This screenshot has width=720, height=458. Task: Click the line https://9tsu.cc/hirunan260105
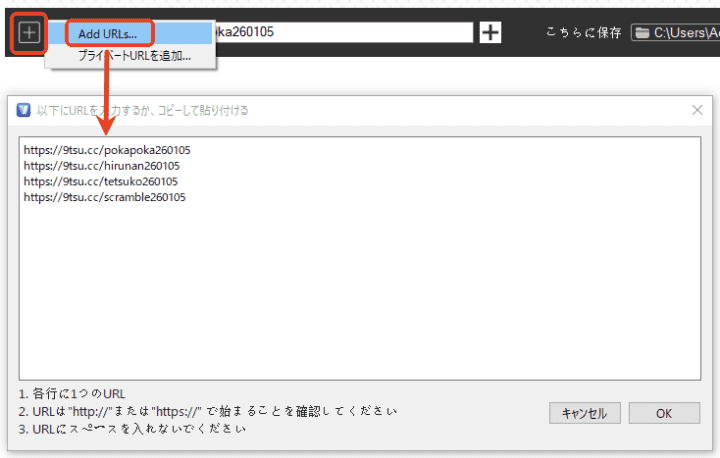101,166
